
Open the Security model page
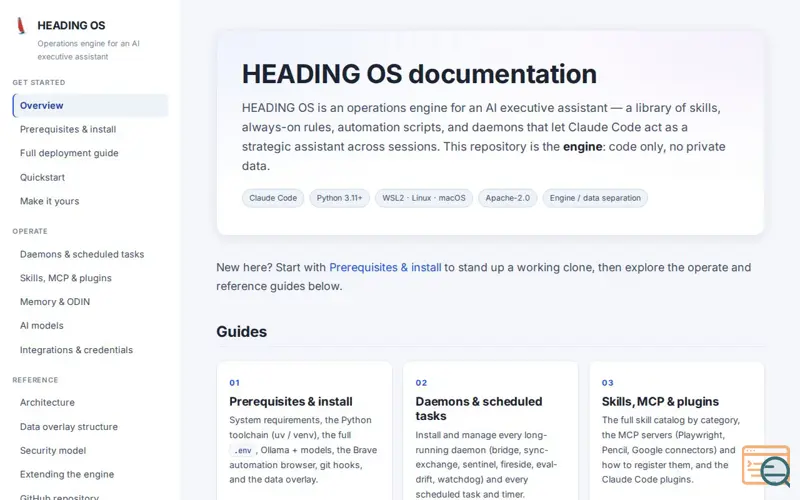click(x=53, y=451)
